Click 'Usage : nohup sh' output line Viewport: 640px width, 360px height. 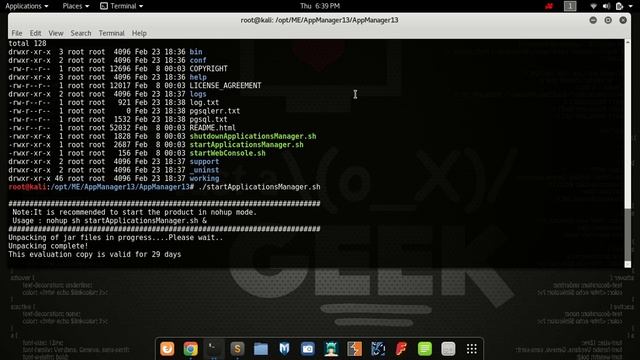click(109, 221)
